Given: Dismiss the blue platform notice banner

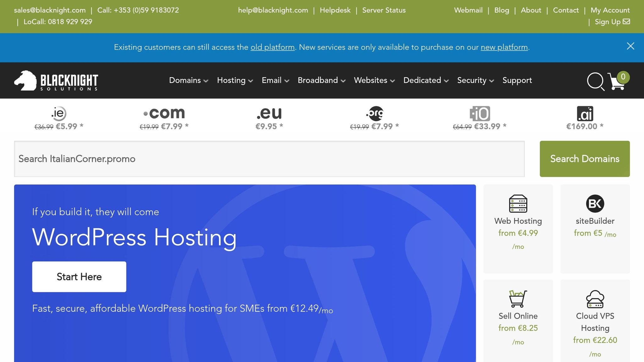Looking at the screenshot, I should click(630, 46).
